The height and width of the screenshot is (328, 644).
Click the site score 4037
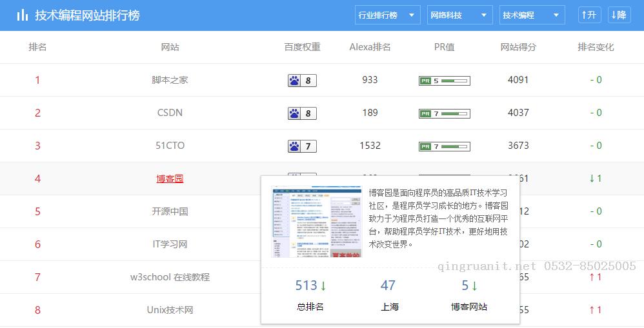click(518, 113)
